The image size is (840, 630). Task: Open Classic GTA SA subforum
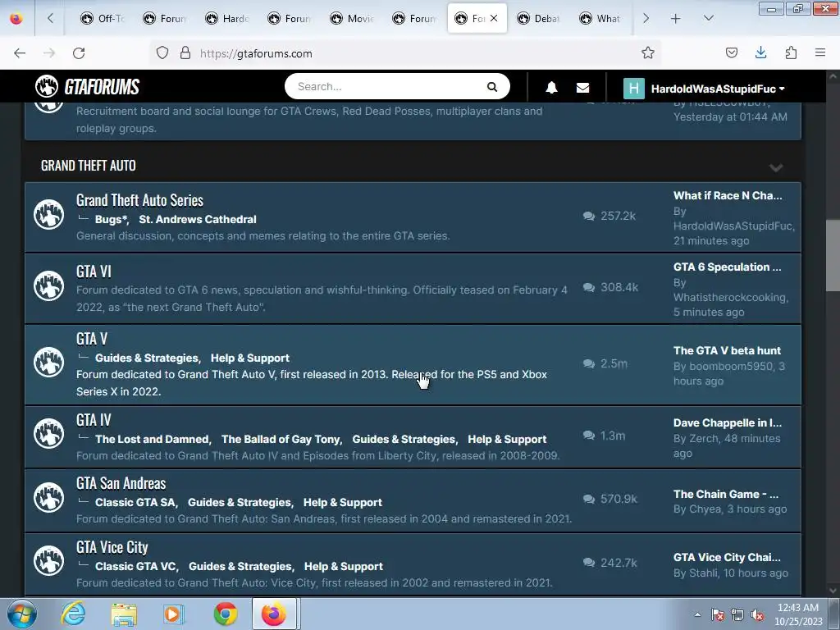click(135, 502)
